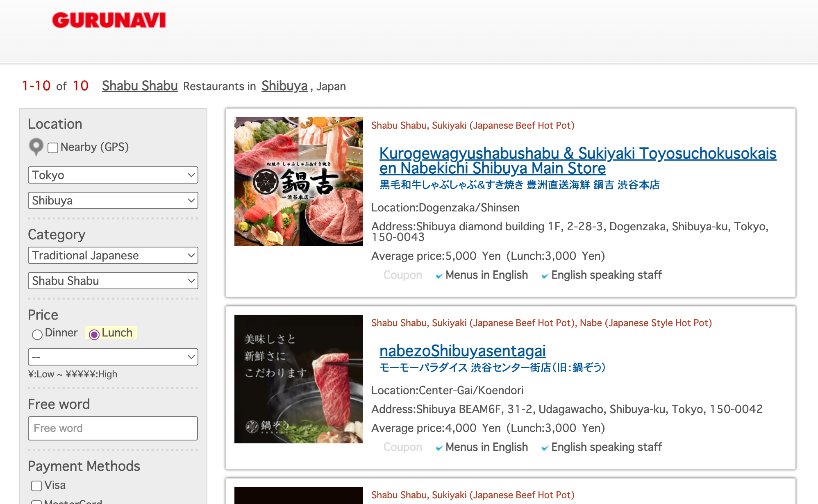The image size is (818, 504).
Task: Click the greyed Coupon label for Nabekichi
Action: pyautogui.click(x=402, y=275)
